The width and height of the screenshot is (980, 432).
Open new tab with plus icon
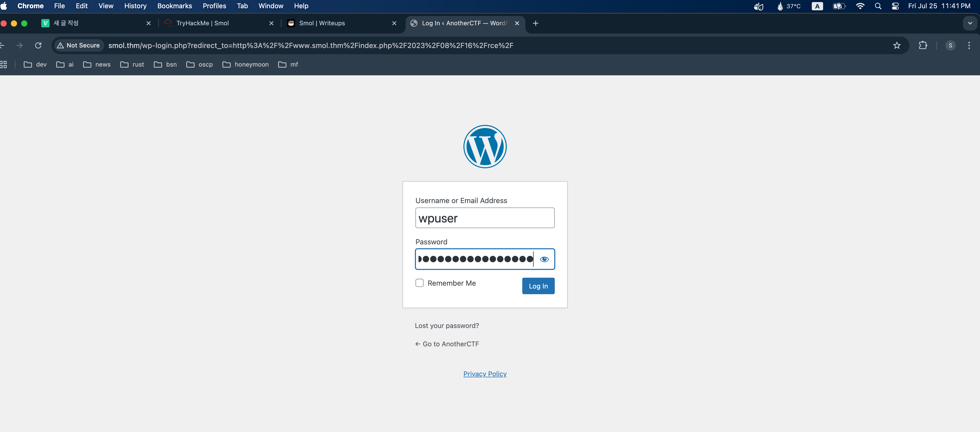click(x=535, y=23)
